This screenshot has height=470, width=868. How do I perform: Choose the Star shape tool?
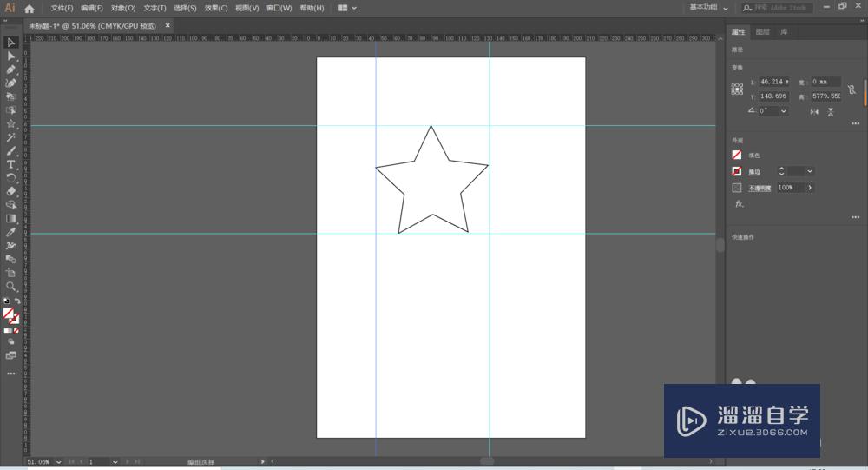(x=11, y=124)
